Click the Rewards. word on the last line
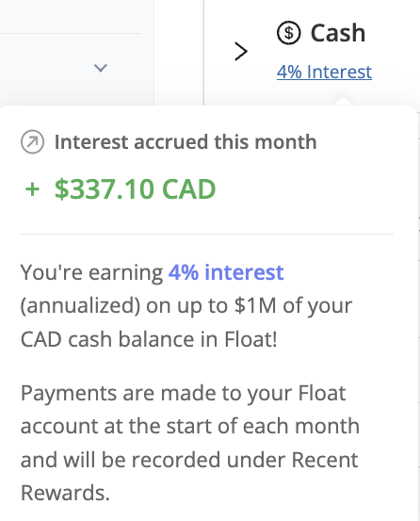420x521 pixels. [65, 493]
